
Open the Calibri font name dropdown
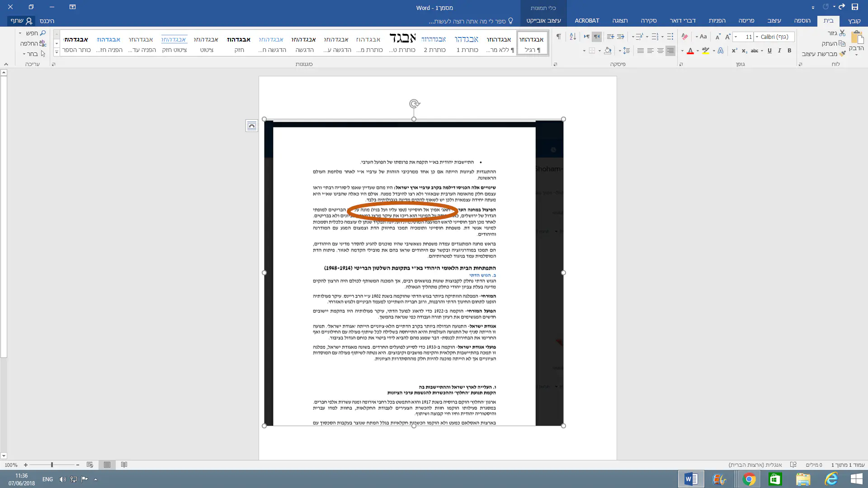757,37
